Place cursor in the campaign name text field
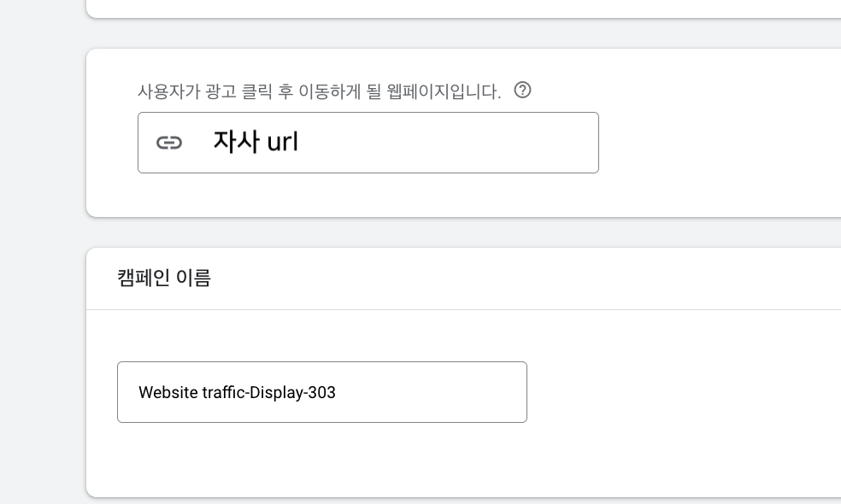Screen dimensions: 841x504 [322, 392]
